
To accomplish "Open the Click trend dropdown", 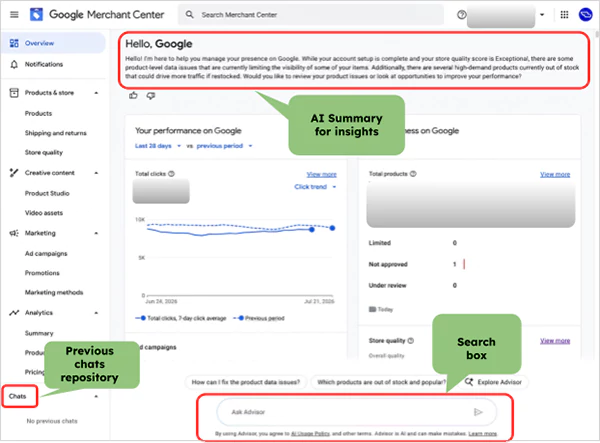I will pyautogui.click(x=315, y=187).
